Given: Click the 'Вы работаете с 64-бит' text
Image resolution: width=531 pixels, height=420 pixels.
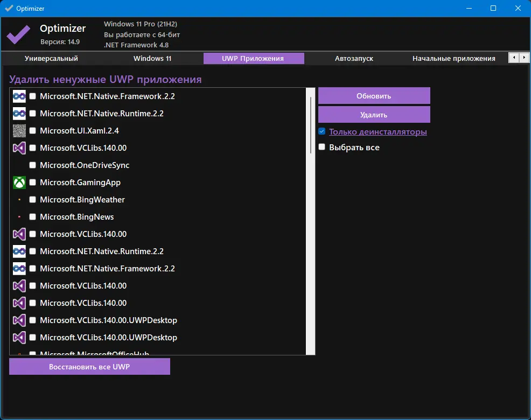Looking at the screenshot, I should [x=142, y=34].
